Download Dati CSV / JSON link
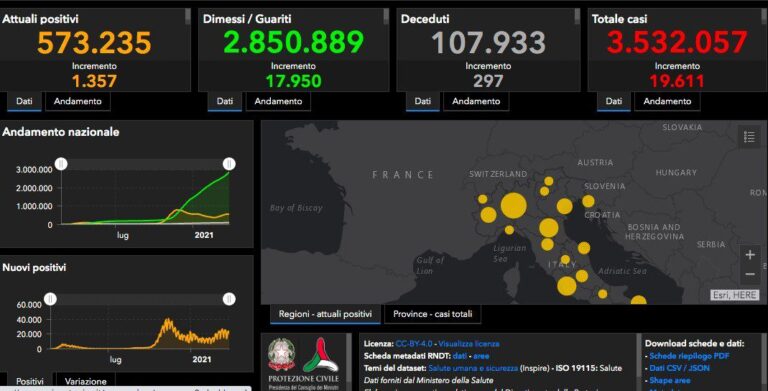 (x=679, y=368)
